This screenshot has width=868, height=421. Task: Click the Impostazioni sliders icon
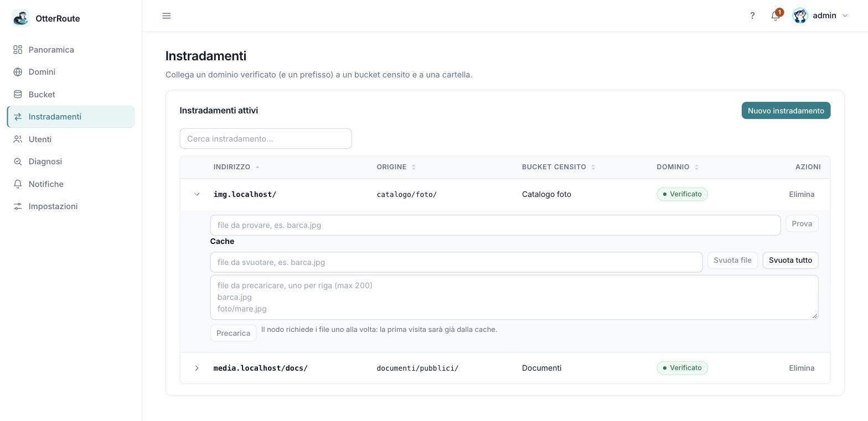point(18,206)
